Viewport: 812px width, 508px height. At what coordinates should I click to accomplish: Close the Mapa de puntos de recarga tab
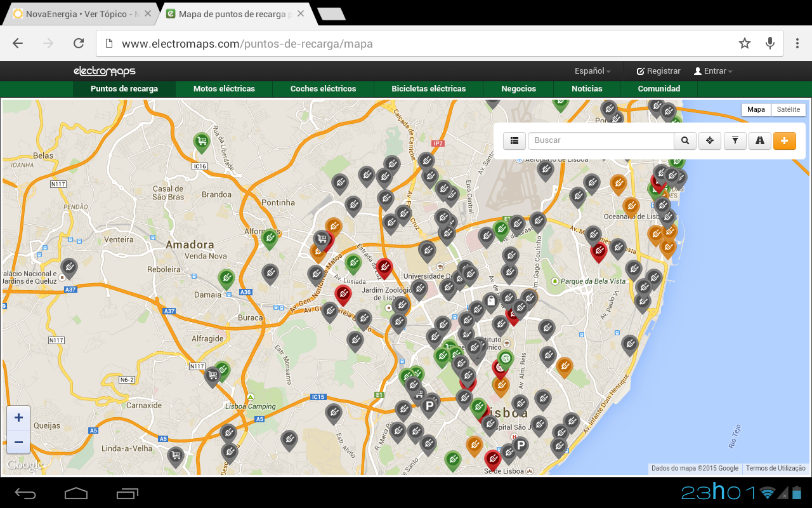(300, 14)
